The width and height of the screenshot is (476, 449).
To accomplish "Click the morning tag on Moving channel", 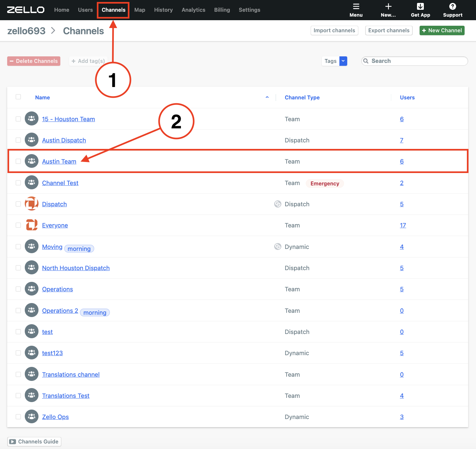I will coord(79,249).
